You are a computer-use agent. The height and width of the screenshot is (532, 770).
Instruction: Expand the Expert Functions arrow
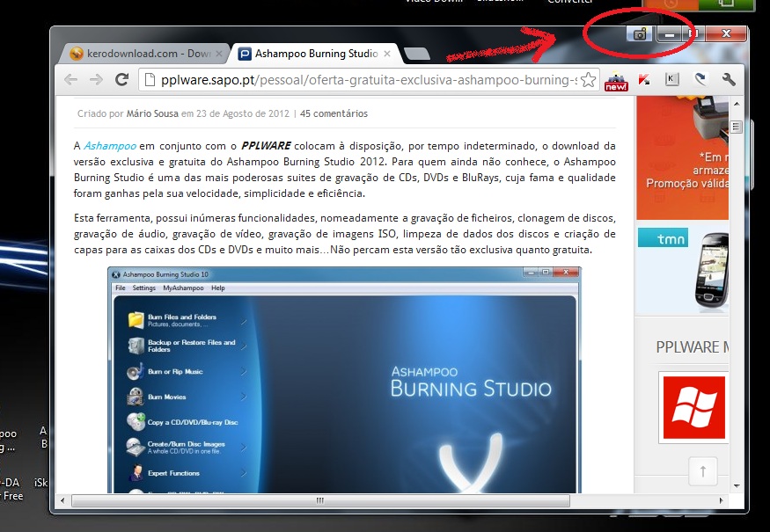243,473
